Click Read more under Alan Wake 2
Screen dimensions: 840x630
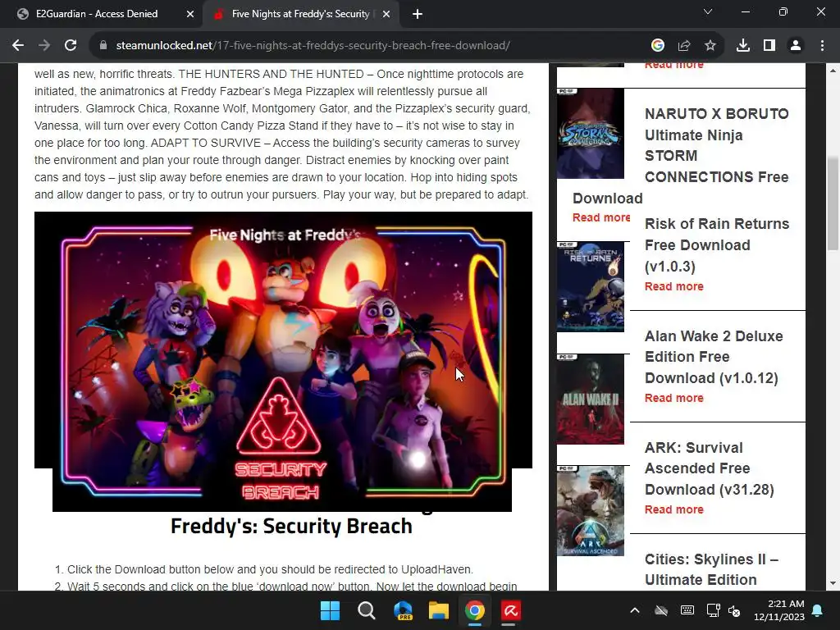(674, 398)
